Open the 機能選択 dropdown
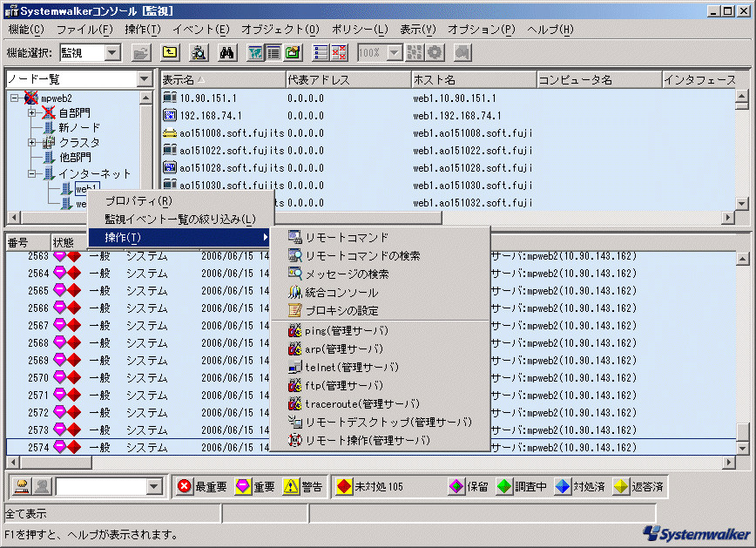Screen dimensions: 756x548 [x=112, y=52]
